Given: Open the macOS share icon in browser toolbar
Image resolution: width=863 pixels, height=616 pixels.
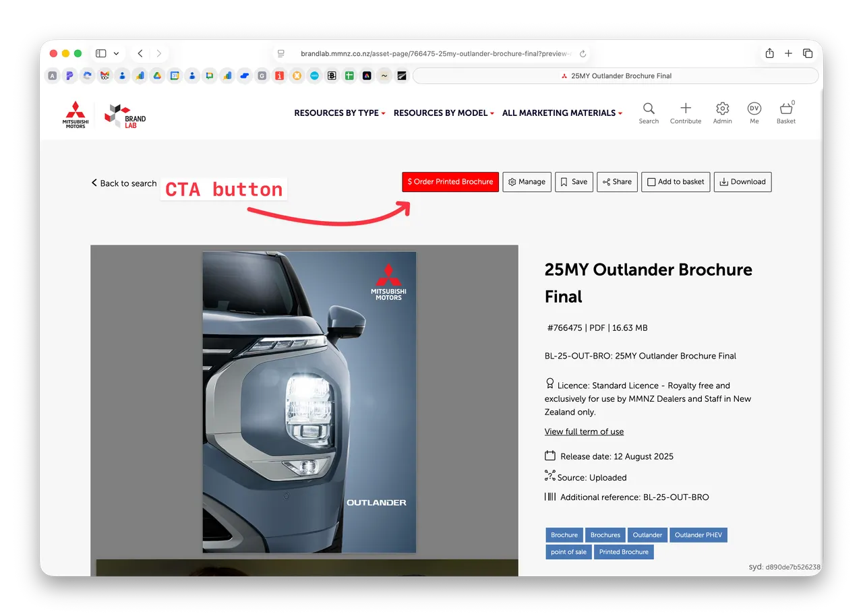Looking at the screenshot, I should click(769, 53).
